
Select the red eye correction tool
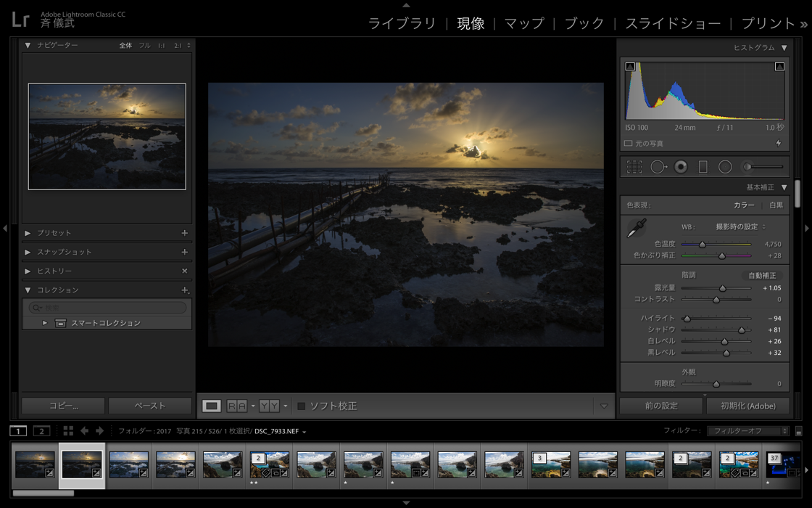pyautogui.click(x=681, y=167)
